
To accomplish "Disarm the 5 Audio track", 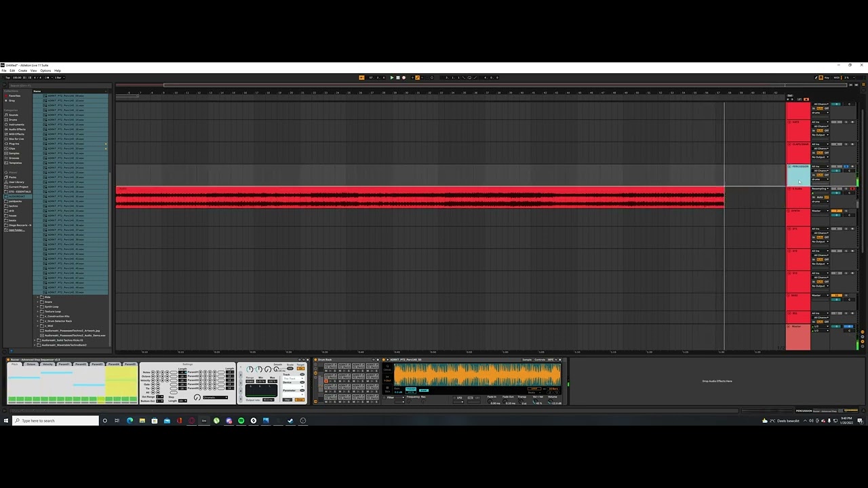I will [x=852, y=188].
